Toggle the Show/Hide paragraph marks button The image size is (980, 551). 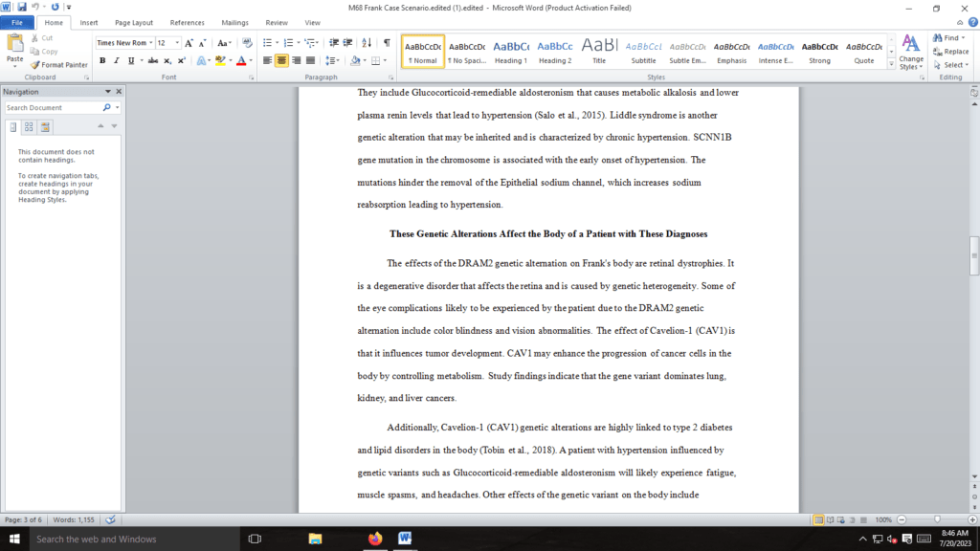coord(386,43)
